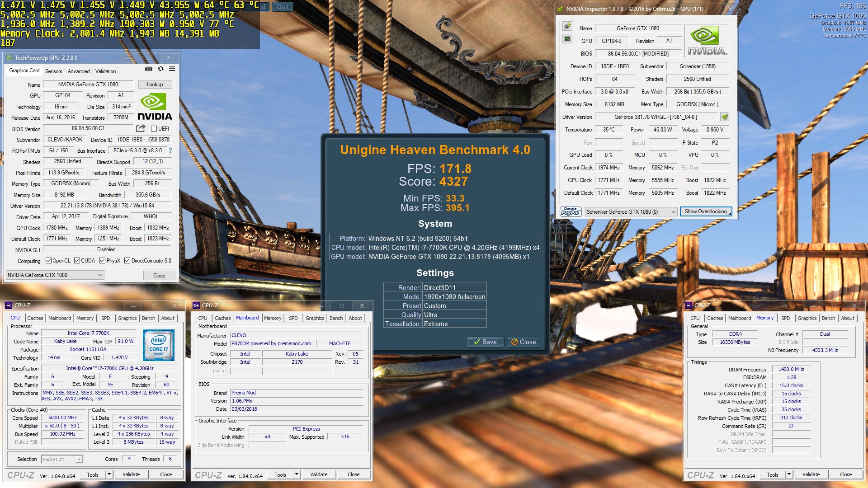
Task: Open the Socket #1 selection dropdown
Action: [x=62, y=460]
